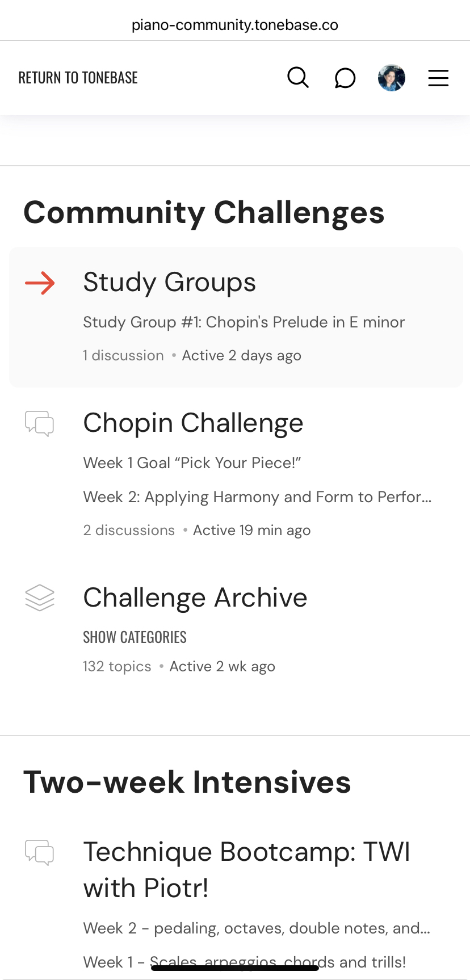
Task: Open the hamburger menu
Action: 438,78
